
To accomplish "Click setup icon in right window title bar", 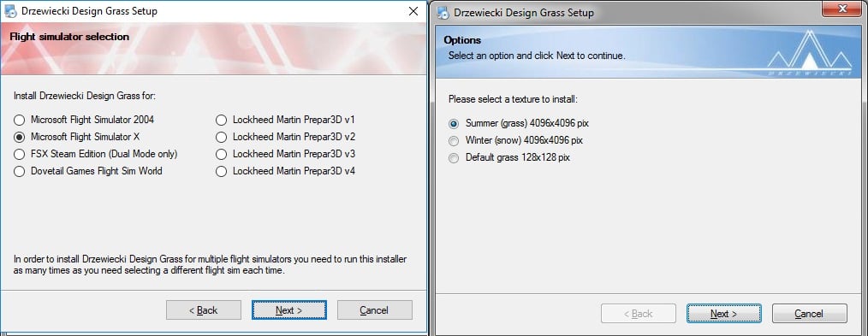I will coord(443,12).
